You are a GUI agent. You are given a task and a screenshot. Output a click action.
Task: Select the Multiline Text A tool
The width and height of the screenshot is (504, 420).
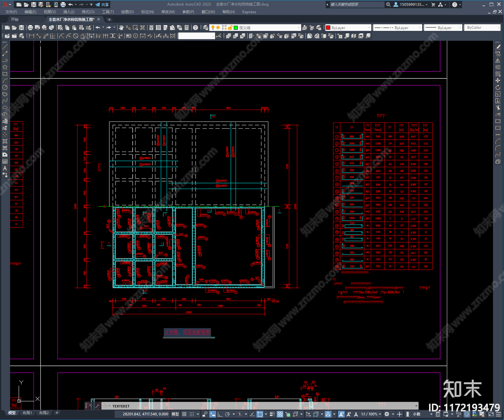(5, 168)
